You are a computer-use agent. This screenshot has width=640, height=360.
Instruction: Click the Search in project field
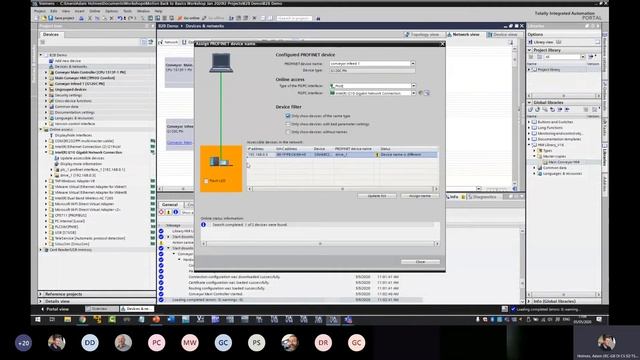coord(294,18)
